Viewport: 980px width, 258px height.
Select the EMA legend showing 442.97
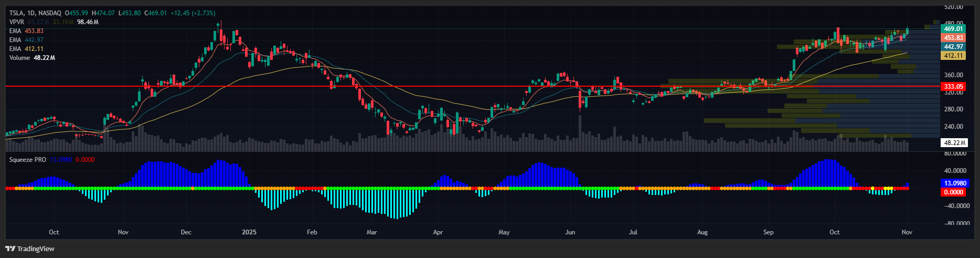pos(15,40)
